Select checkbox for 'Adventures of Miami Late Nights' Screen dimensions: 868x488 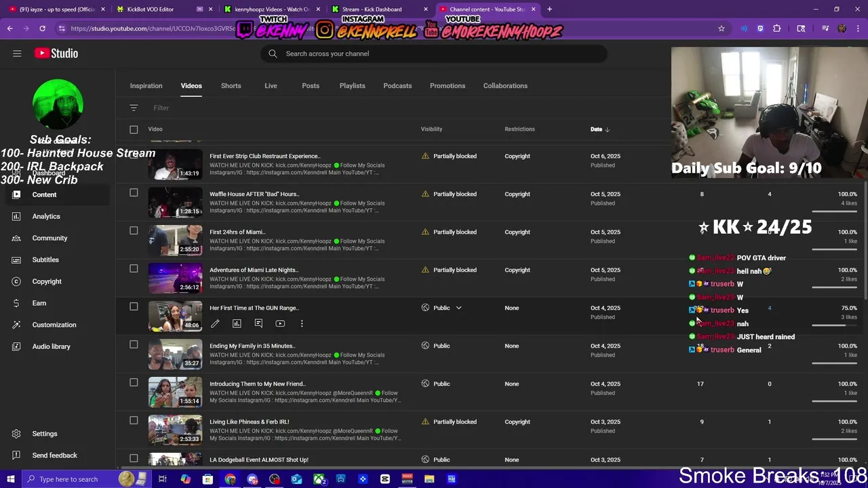pos(134,269)
